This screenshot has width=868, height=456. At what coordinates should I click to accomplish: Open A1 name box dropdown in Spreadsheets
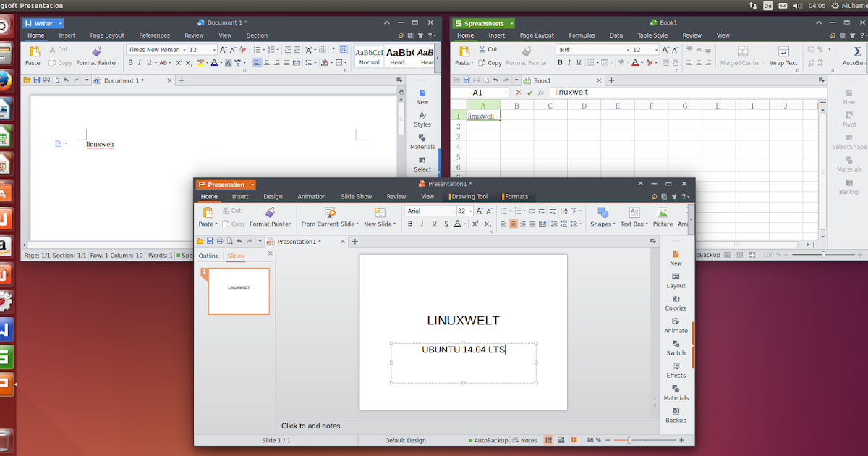(506, 93)
